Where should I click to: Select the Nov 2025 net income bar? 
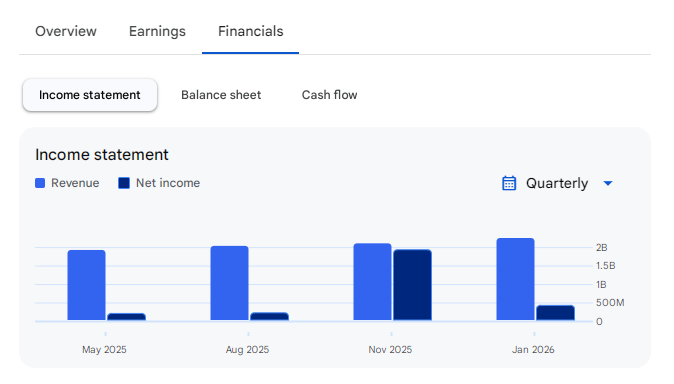413,285
